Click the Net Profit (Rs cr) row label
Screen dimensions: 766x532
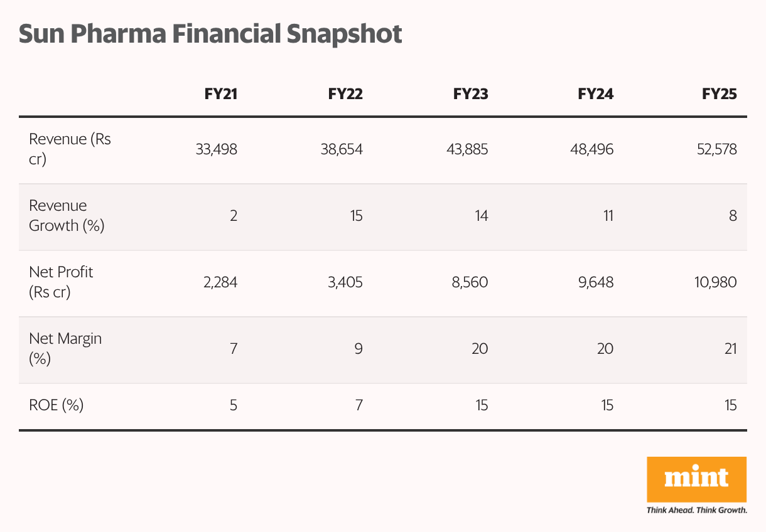[x=61, y=282]
